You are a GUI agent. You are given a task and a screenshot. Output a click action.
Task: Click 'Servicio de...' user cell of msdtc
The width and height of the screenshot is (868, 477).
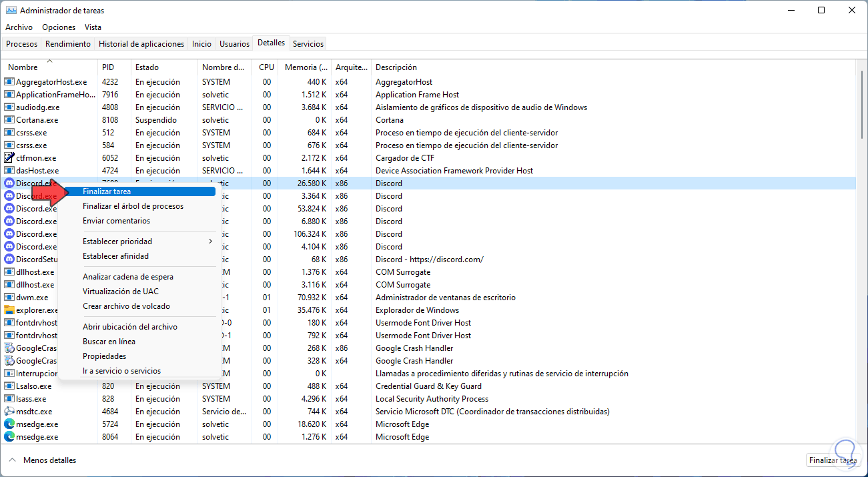(x=225, y=412)
